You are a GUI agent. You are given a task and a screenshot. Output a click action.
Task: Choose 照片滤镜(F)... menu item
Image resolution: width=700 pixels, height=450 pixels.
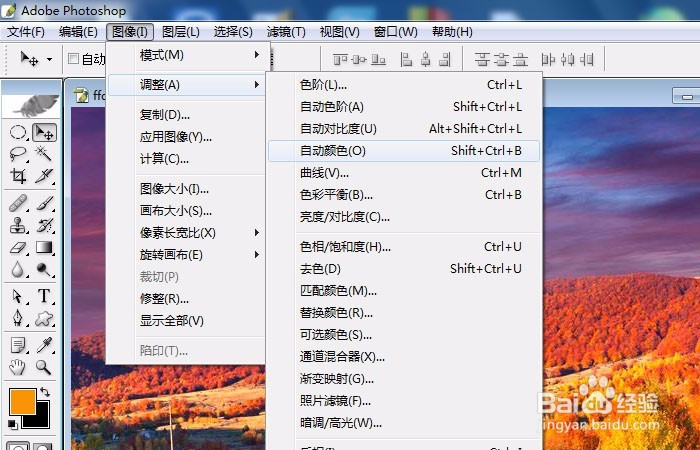click(404, 401)
